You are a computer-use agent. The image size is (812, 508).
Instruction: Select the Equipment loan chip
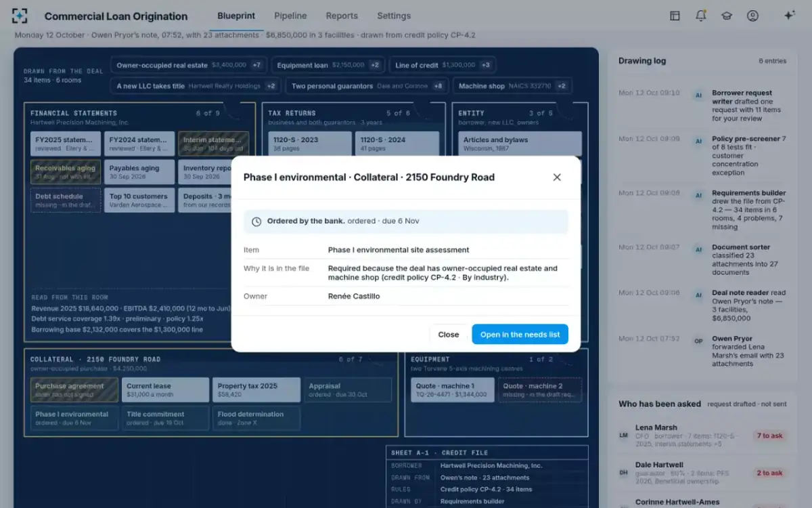pyautogui.click(x=328, y=65)
